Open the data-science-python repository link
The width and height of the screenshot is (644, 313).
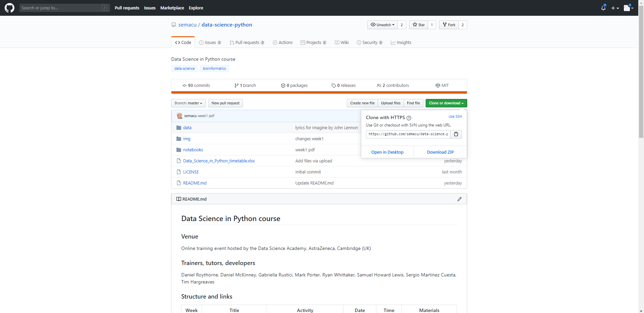tap(227, 25)
